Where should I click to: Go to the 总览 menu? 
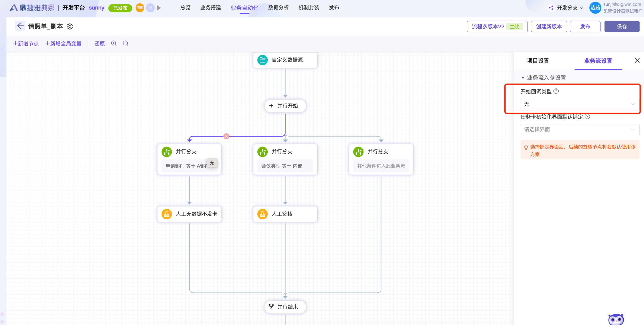click(185, 8)
